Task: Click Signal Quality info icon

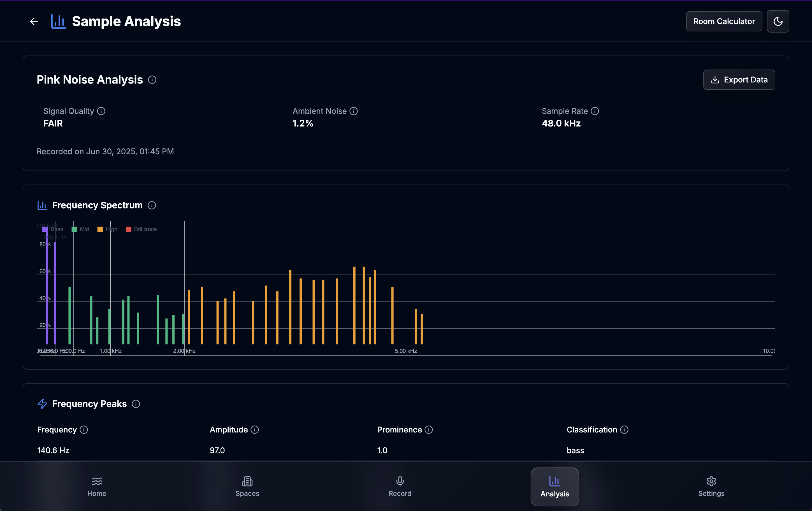Action: point(101,111)
